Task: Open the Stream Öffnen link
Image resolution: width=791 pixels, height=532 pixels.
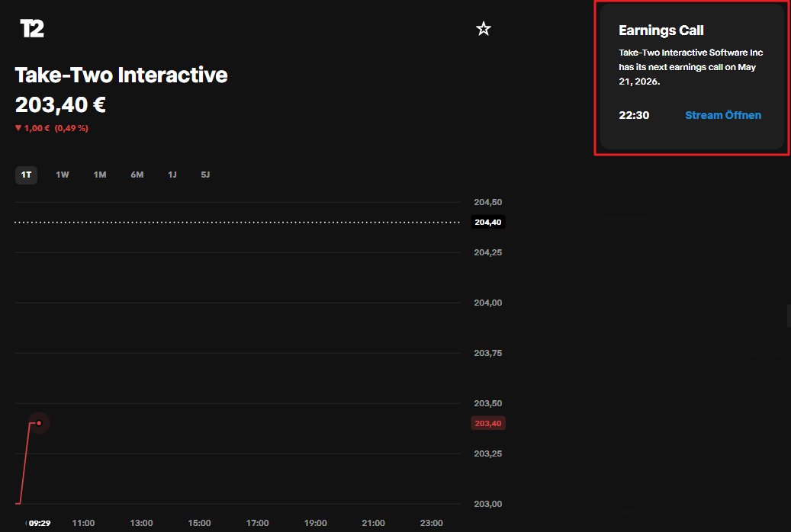Action: click(723, 115)
